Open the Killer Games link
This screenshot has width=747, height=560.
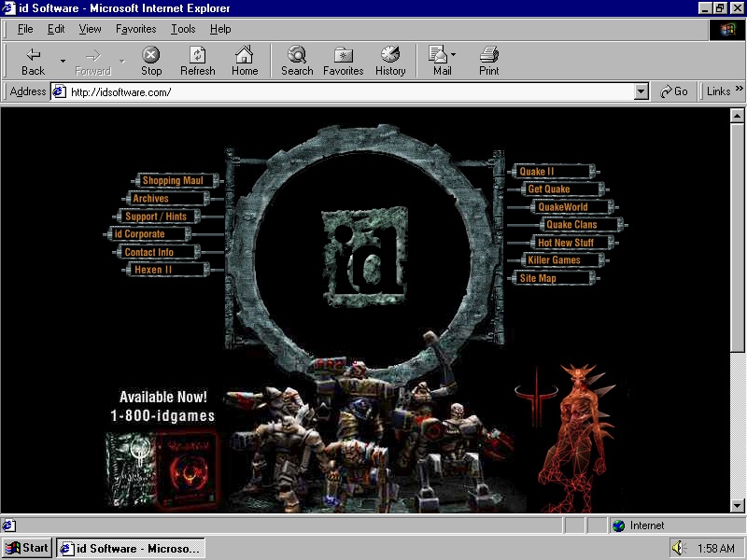click(x=562, y=260)
